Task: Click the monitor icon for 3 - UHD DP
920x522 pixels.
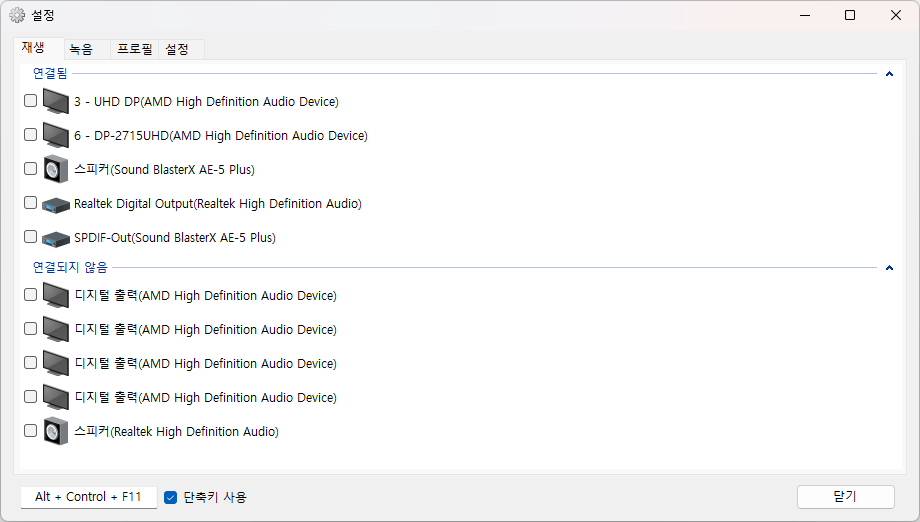Action: [x=56, y=101]
